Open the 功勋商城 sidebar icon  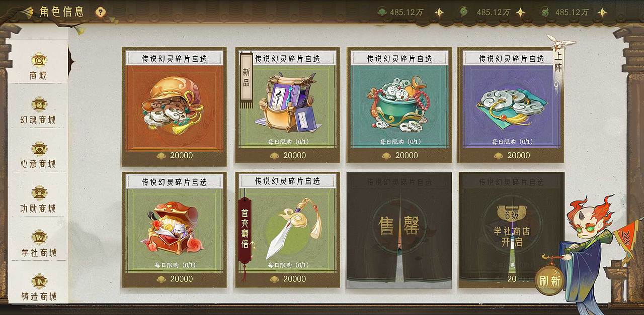[x=38, y=199]
